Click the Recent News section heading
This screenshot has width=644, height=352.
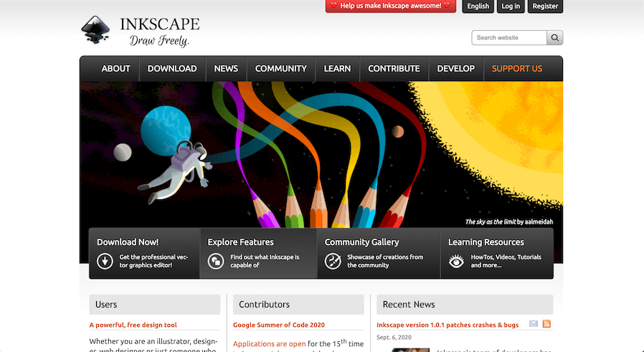click(409, 305)
